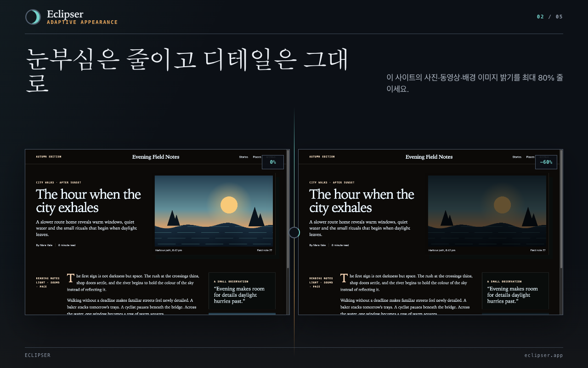The height and width of the screenshot is (368, 588).
Task: Click the 0% brightness badge in left preview
Action: pyautogui.click(x=273, y=162)
